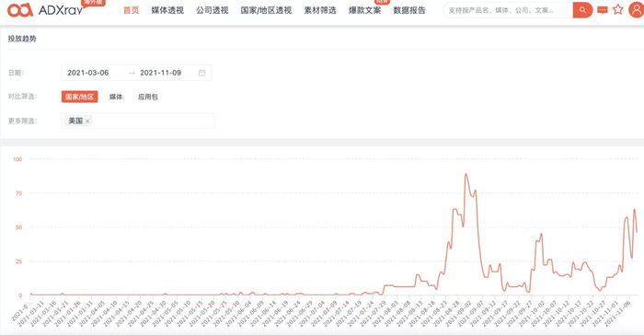The image size is (644, 335).
Task: Click the highest peak of the trend line
Action: (466, 174)
